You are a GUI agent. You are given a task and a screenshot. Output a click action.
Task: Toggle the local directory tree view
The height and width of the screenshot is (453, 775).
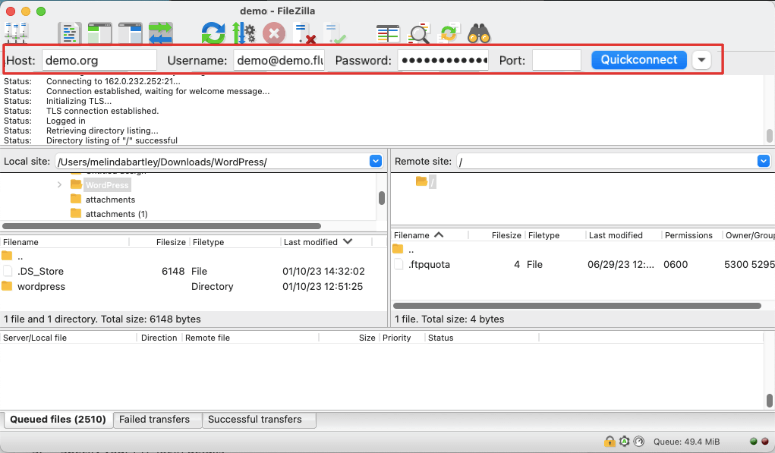point(99,33)
